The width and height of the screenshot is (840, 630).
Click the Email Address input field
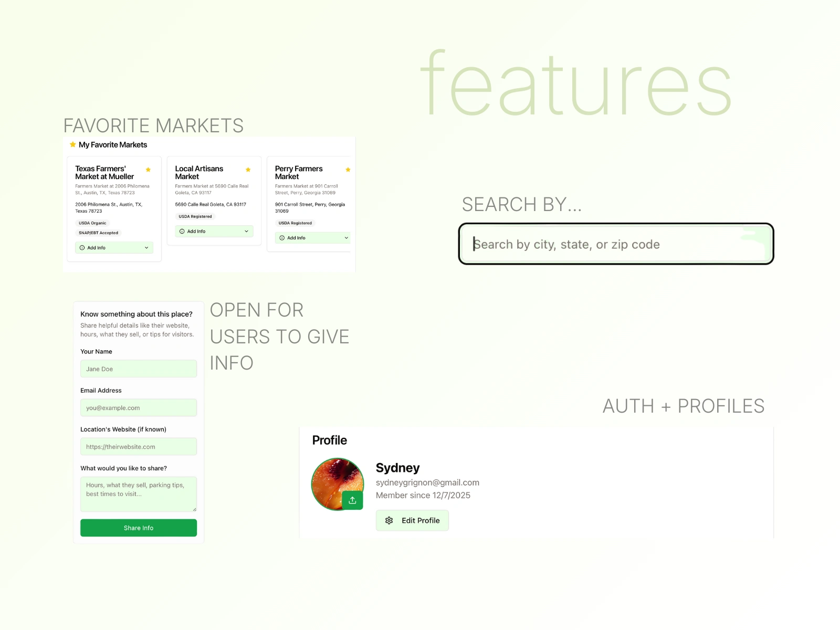click(138, 407)
